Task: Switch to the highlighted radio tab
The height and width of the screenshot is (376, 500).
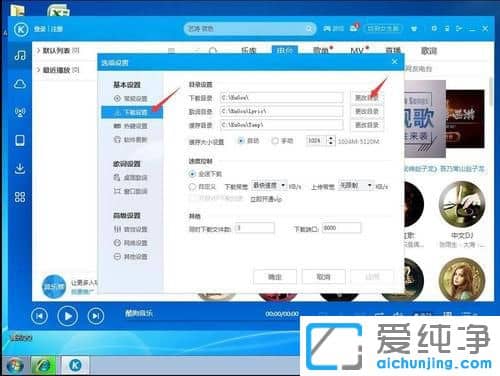Action: 285,50
